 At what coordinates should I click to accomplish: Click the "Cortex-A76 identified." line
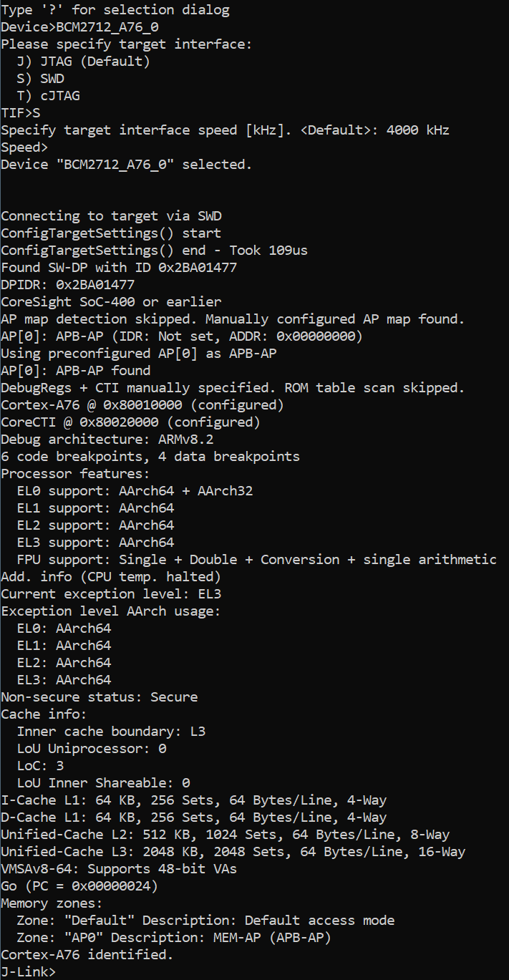click(x=87, y=955)
